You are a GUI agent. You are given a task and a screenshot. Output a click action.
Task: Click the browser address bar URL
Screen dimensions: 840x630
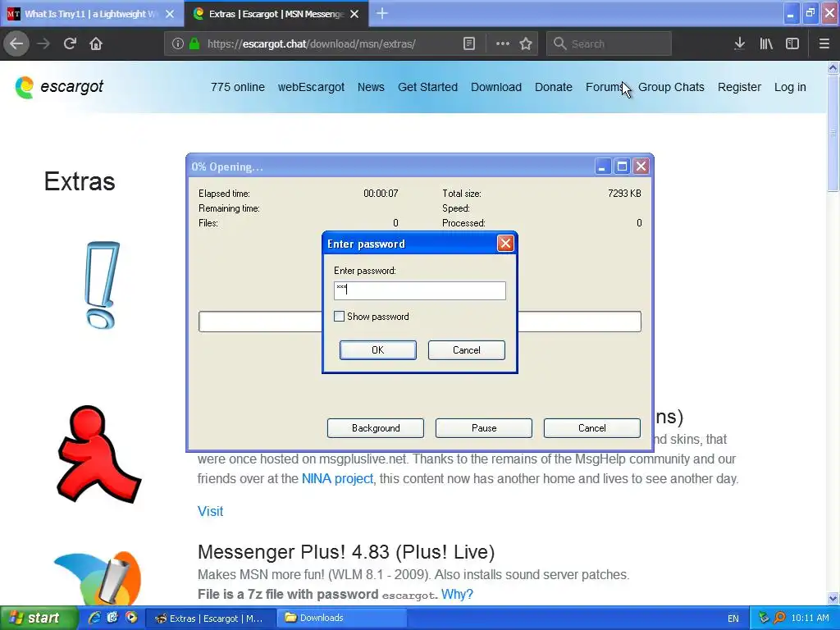[311, 44]
